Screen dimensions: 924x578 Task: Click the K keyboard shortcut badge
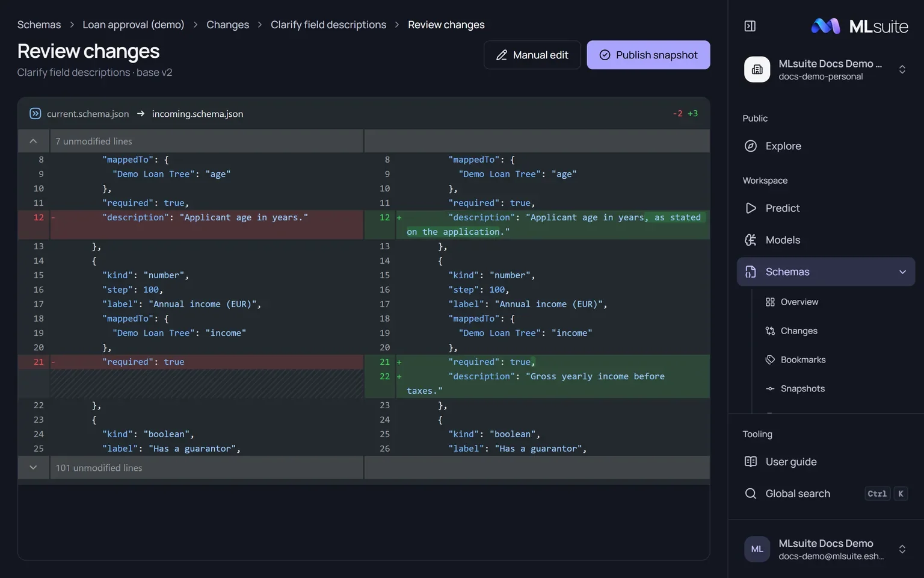pyautogui.click(x=901, y=494)
